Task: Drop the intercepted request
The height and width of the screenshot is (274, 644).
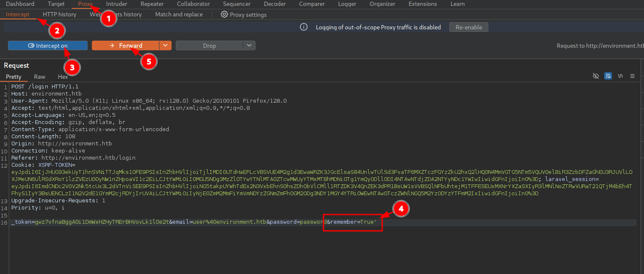Action: click(209, 46)
